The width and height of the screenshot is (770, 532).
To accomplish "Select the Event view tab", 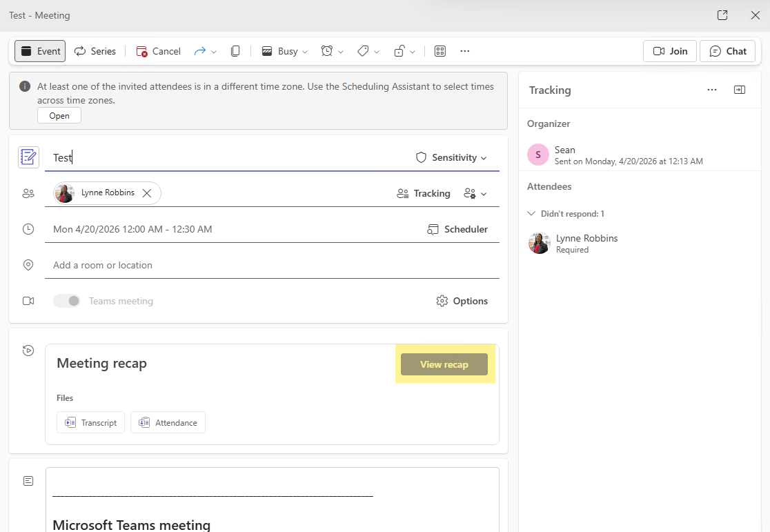I will tap(40, 51).
